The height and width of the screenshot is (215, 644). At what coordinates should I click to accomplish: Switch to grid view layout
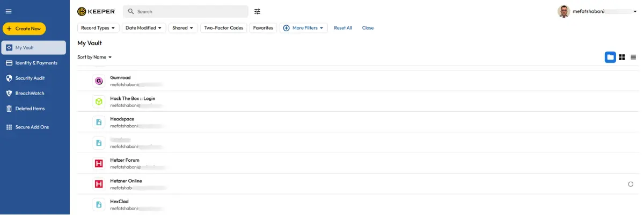tap(622, 57)
